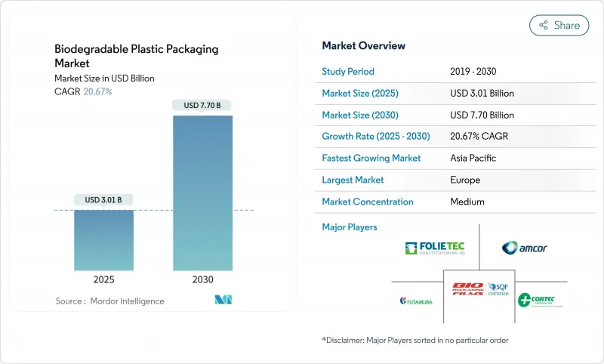Click the Mordor Intelligence logo under the chart

tap(223, 300)
